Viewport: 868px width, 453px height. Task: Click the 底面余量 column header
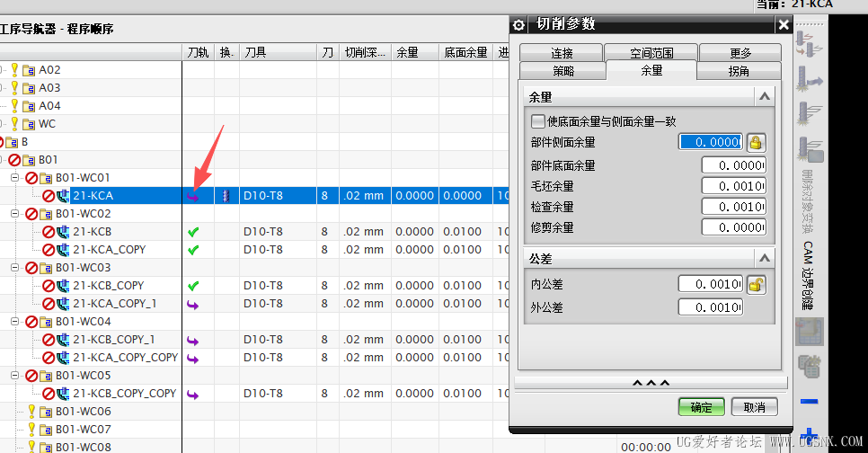(465, 52)
